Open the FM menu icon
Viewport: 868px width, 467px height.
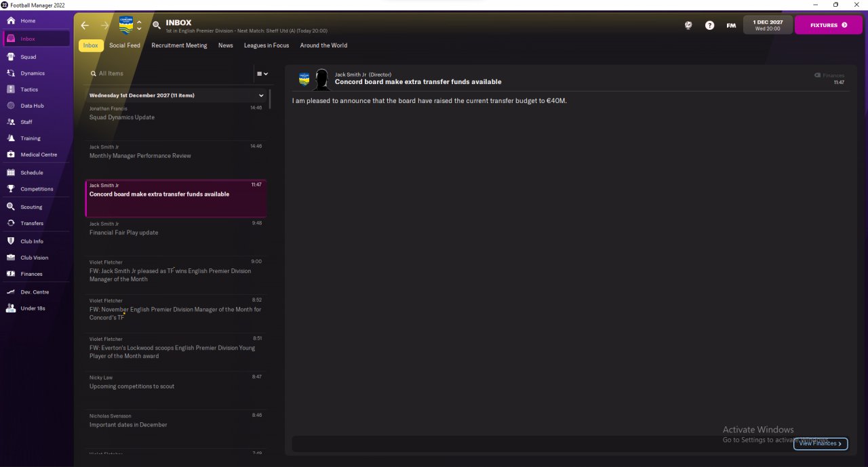tap(731, 25)
